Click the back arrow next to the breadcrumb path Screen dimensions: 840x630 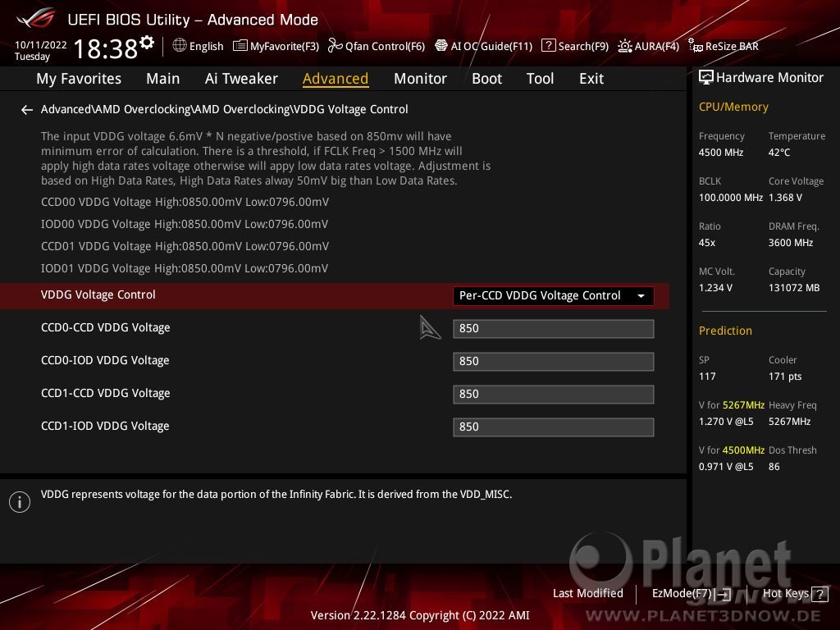(27, 110)
